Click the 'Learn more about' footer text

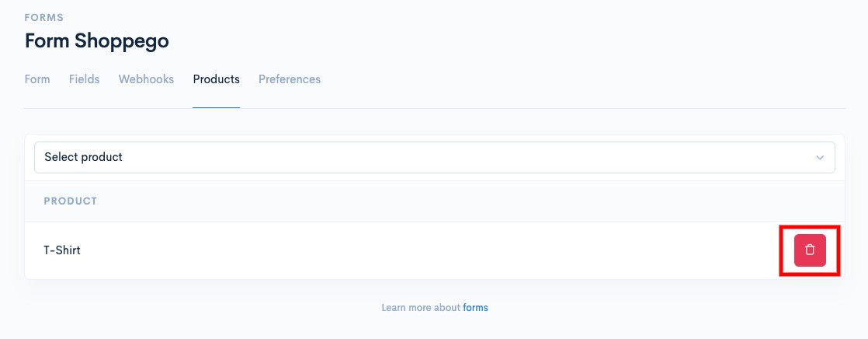click(x=421, y=307)
